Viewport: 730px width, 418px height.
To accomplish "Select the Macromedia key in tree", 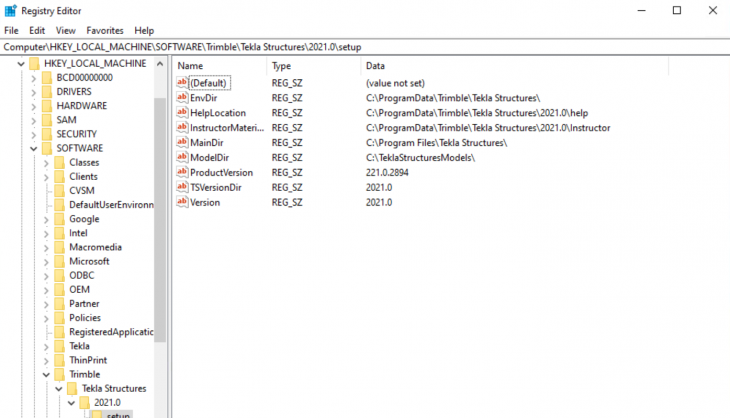I will (x=95, y=247).
